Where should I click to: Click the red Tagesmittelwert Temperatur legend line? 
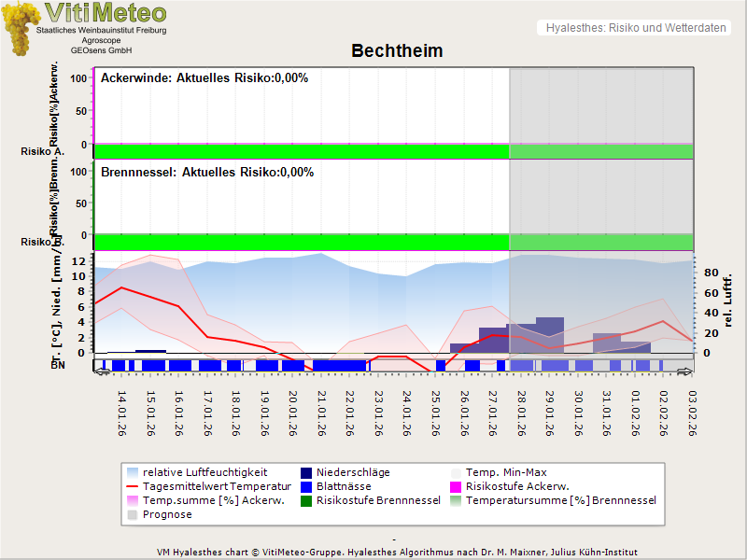[x=132, y=486]
